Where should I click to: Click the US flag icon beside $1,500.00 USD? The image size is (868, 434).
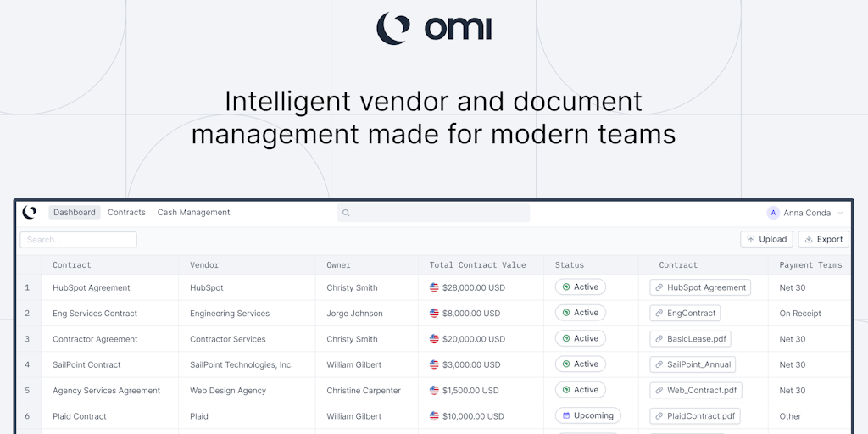[x=434, y=390]
